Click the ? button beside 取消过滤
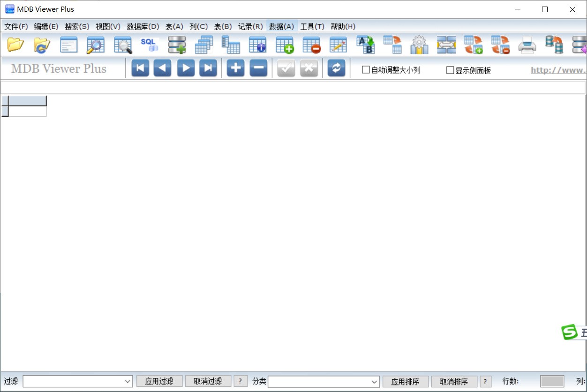The width and height of the screenshot is (587, 392). coord(241,381)
